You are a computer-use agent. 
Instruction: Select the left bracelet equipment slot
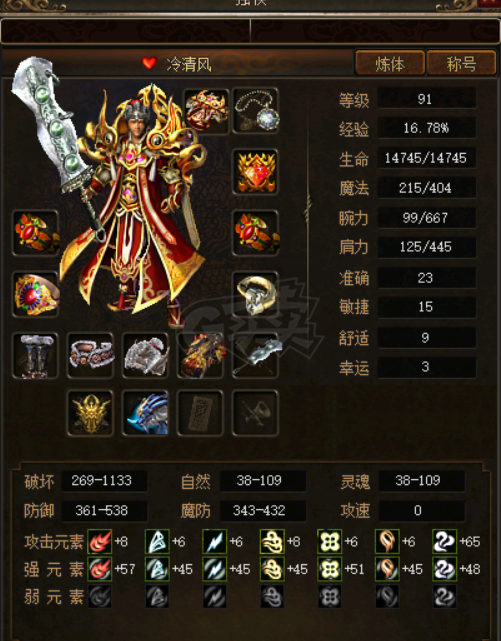click(35, 233)
